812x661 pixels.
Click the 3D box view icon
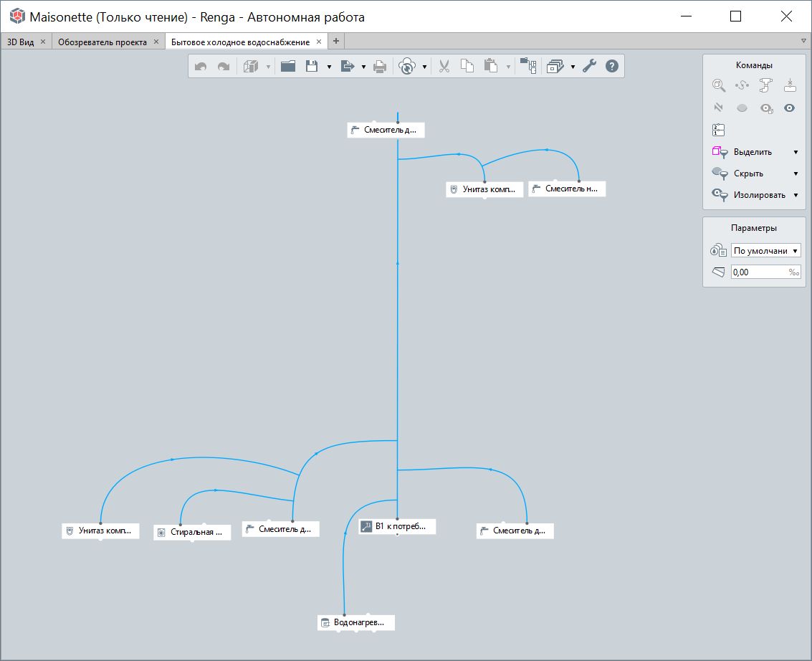click(251, 66)
